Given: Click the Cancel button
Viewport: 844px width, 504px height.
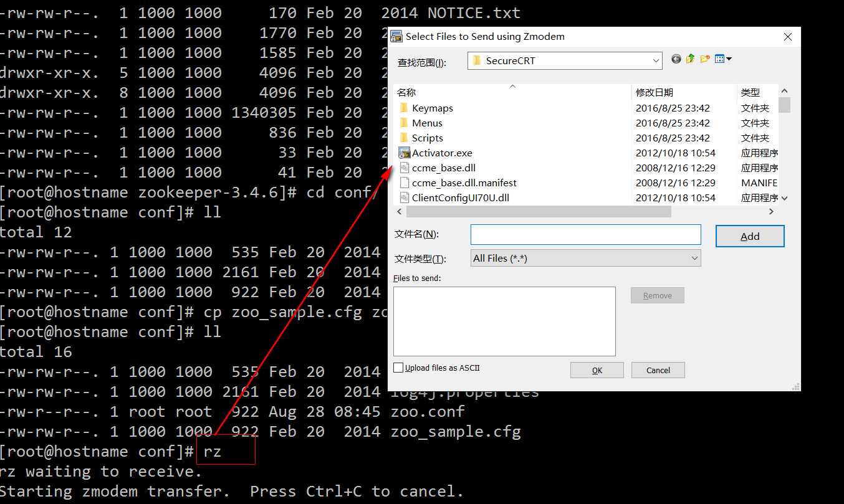Looking at the screenshot, I should click(658, 370).
